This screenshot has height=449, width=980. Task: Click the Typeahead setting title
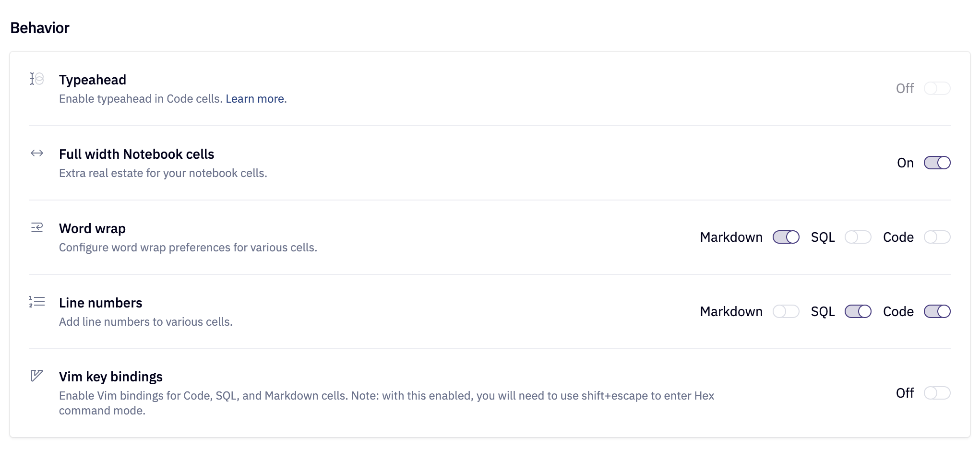point(93,80)
